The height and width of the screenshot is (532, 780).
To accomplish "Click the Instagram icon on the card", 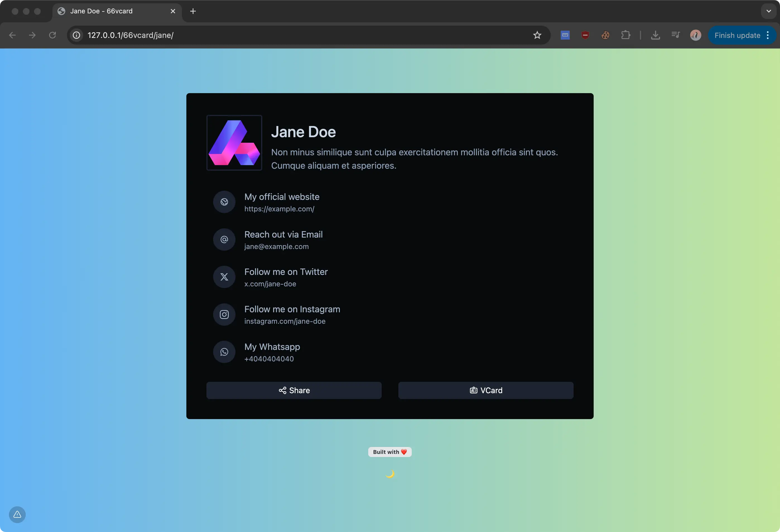I will (x=224, y=314).
